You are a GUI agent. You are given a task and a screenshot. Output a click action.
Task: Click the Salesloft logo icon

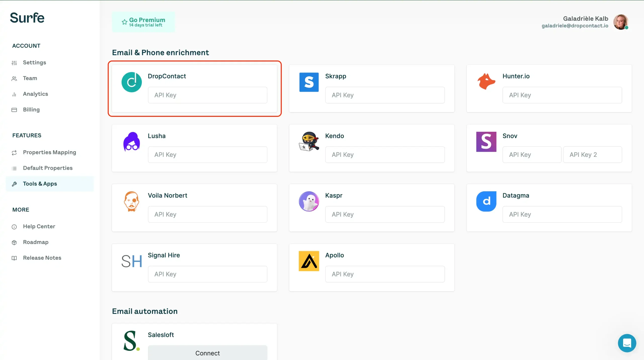tap(132, 341)
